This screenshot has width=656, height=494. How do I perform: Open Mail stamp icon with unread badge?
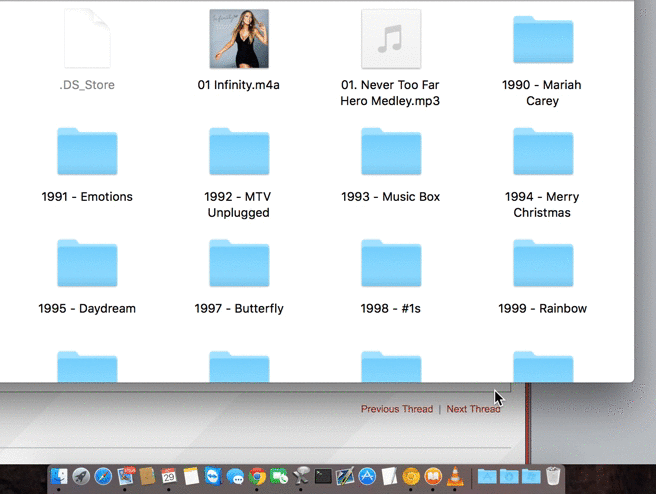click(126, 476)
